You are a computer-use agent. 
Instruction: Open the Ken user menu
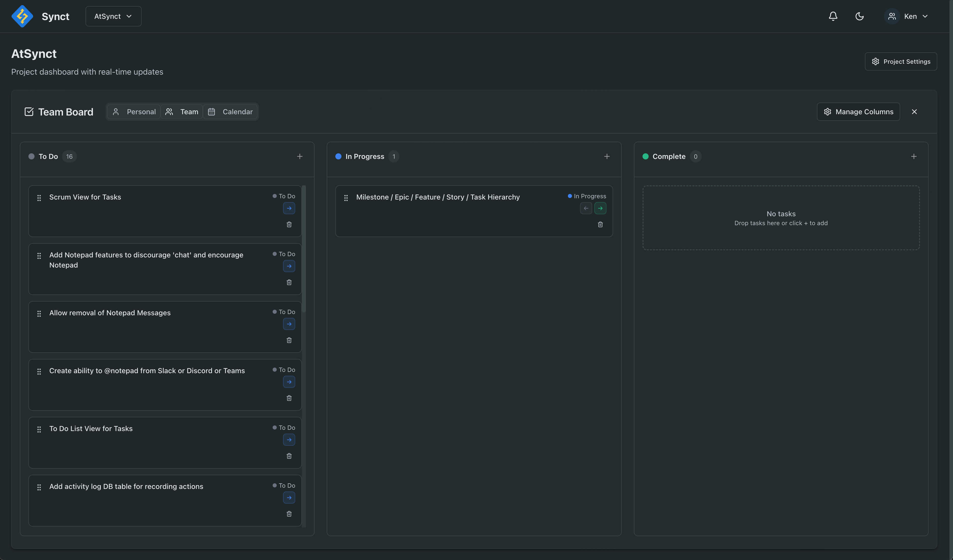pos(907,16)
